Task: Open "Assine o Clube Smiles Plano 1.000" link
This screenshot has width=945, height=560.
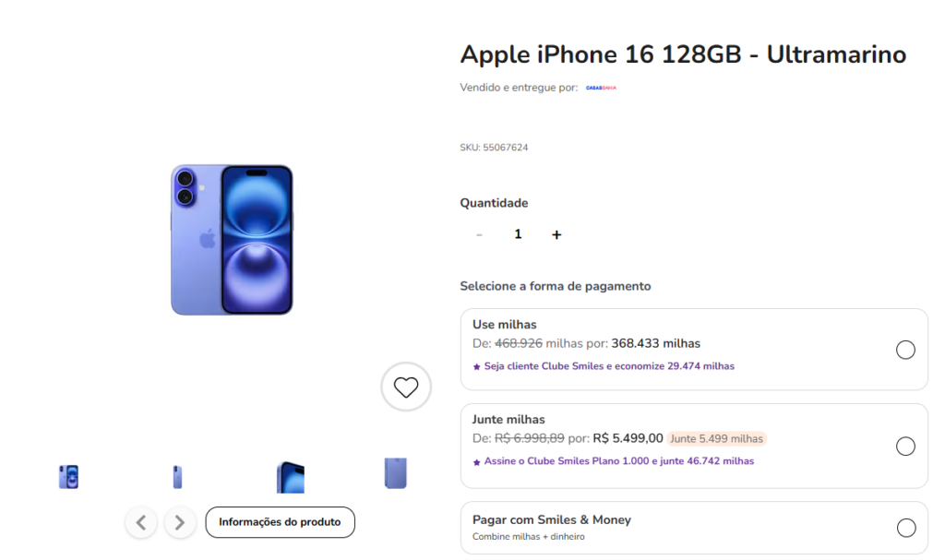Action: (x=618, y=461)
